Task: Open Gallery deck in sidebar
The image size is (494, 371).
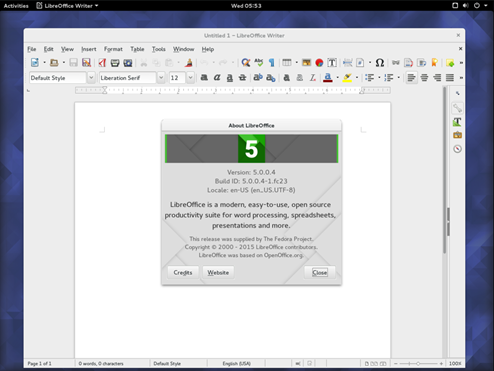Action: [x=457, y=135]
